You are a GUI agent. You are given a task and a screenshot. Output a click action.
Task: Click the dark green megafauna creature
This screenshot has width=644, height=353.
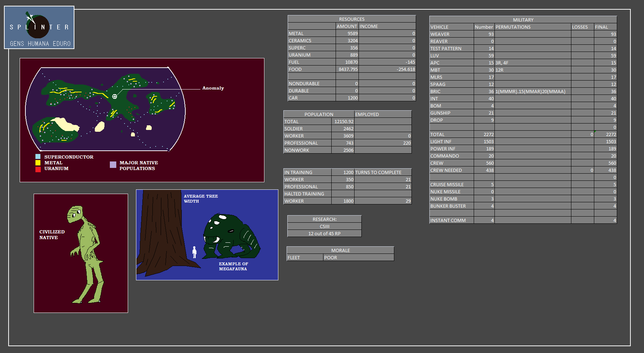pos(231,236)
